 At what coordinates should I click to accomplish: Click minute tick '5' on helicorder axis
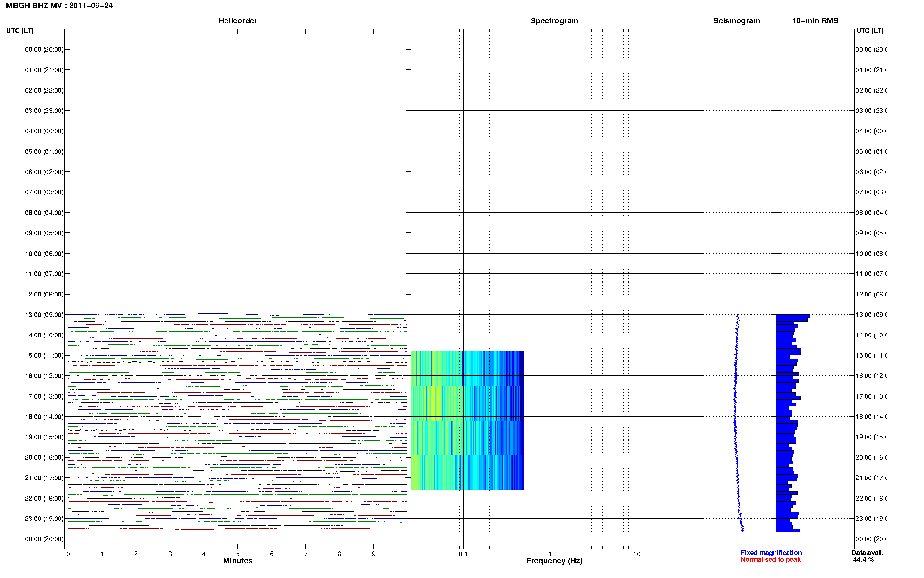tap(237, 554)
